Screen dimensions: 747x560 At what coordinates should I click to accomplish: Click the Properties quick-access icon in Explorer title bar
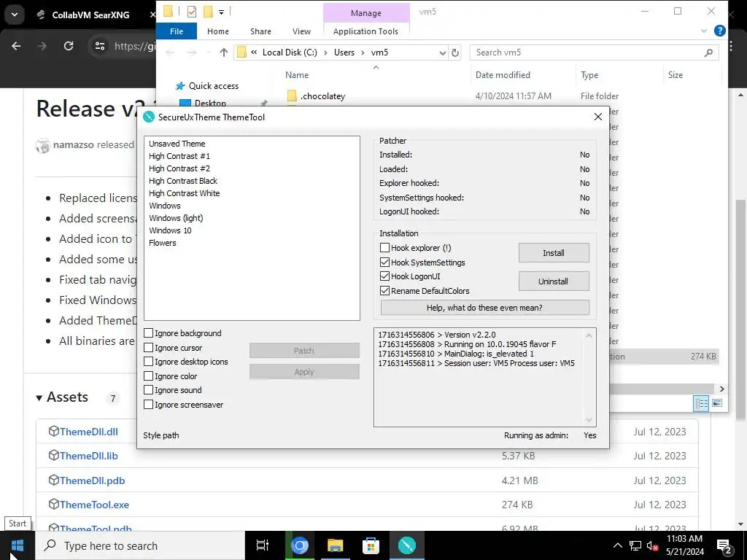(192, 12)
